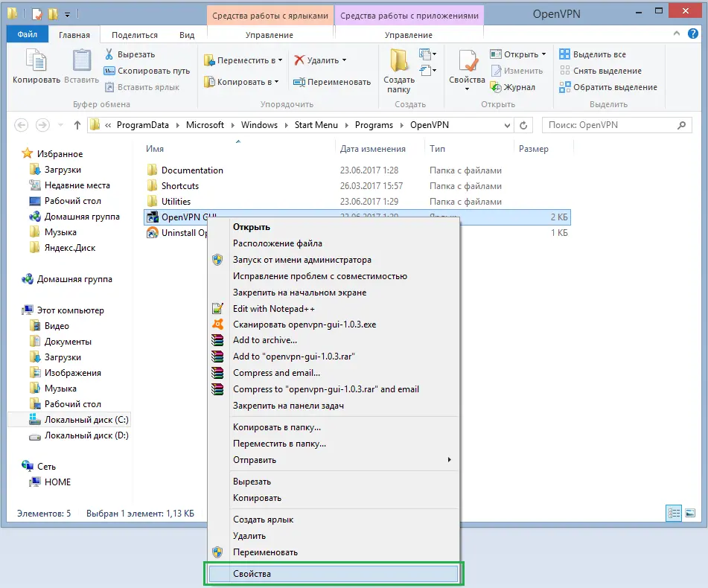Click the Up one level arrow
708x588 pixels.
pos(77,125)
